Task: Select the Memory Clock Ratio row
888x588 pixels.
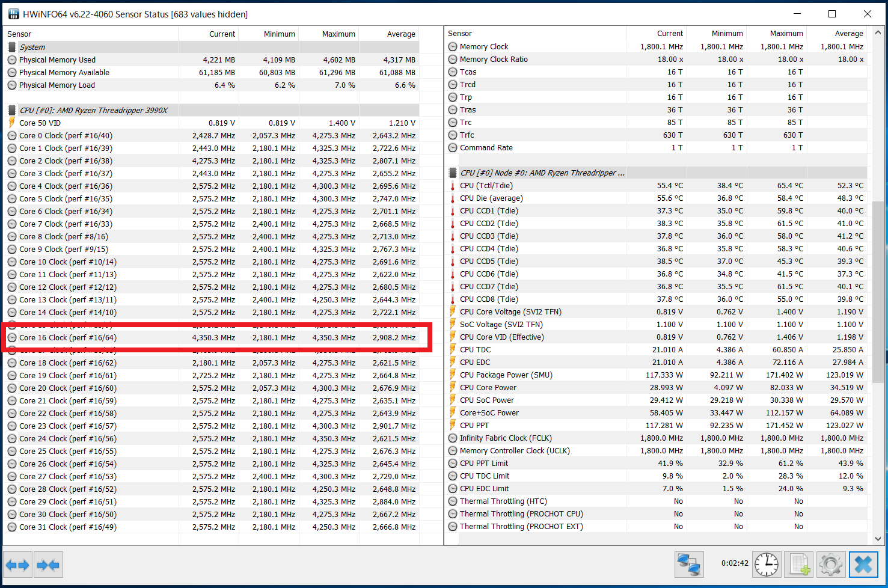Action: [x=656, y=59]
